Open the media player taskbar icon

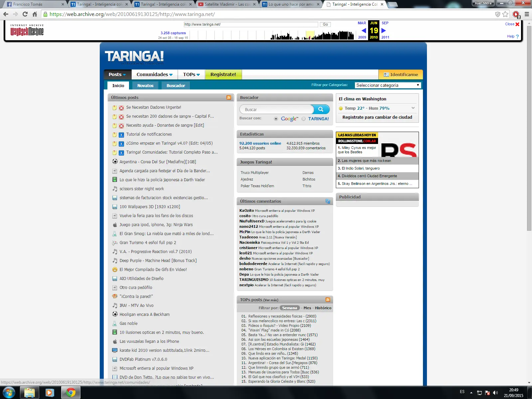[50, 393]
